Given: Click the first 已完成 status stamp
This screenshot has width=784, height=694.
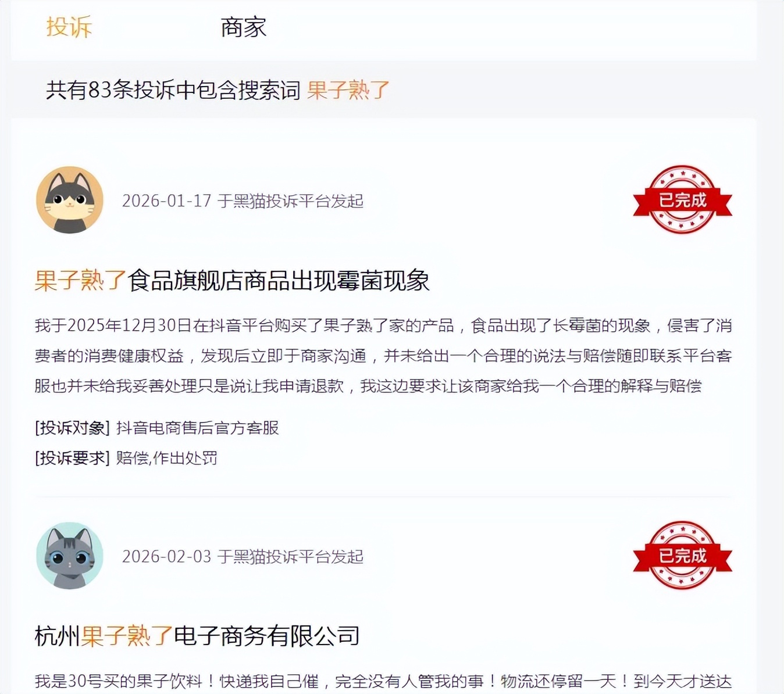Looking at the screenshot, I should pos(682,200).
